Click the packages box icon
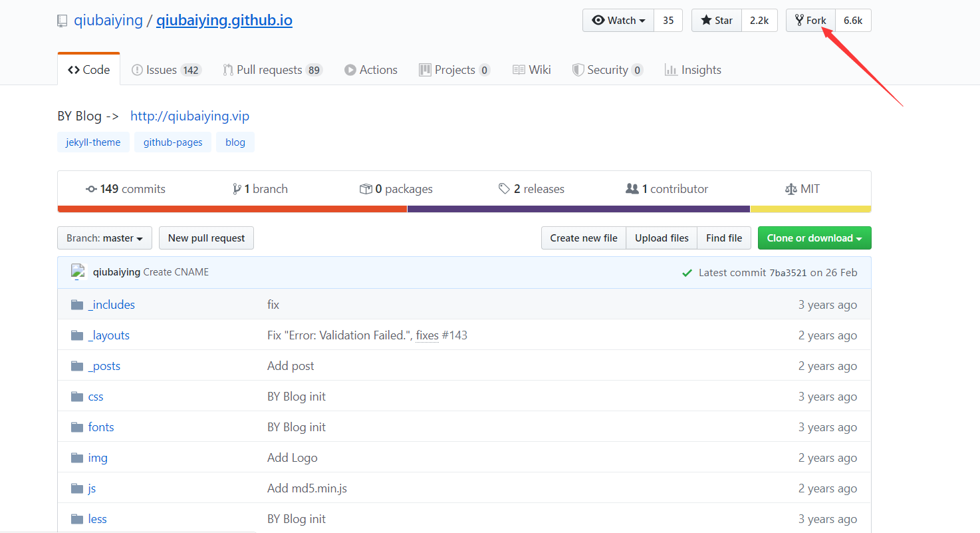 point(366,189)
